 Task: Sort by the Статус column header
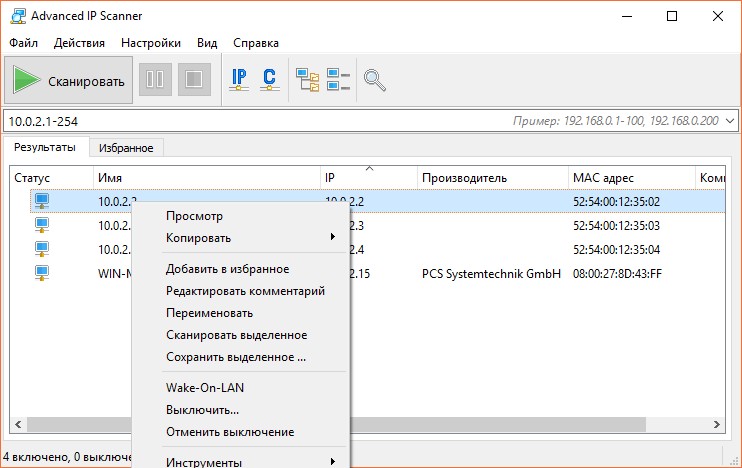click(52, 178)
